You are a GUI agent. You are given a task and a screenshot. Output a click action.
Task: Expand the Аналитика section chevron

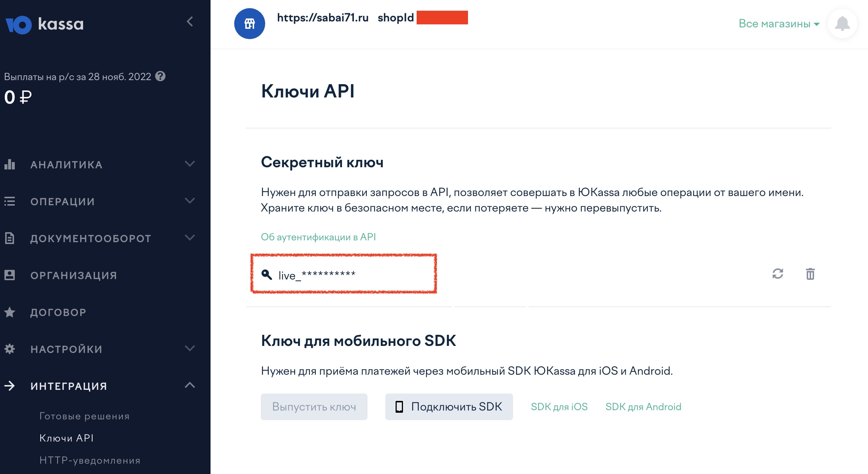coord(190,164)
